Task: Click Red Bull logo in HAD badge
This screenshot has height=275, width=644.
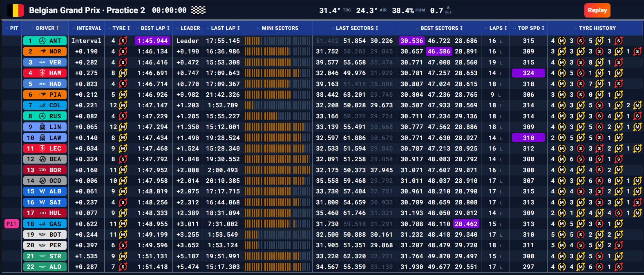Action: [42, 84]
